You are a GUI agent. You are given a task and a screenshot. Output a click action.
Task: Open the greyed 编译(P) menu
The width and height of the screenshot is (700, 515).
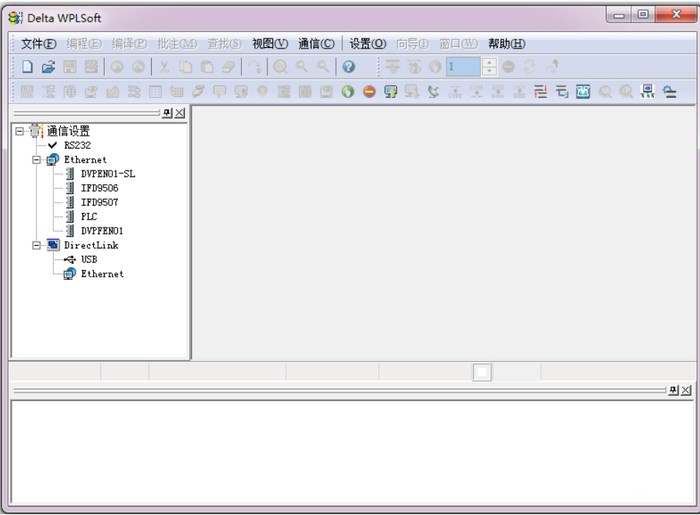129,43
